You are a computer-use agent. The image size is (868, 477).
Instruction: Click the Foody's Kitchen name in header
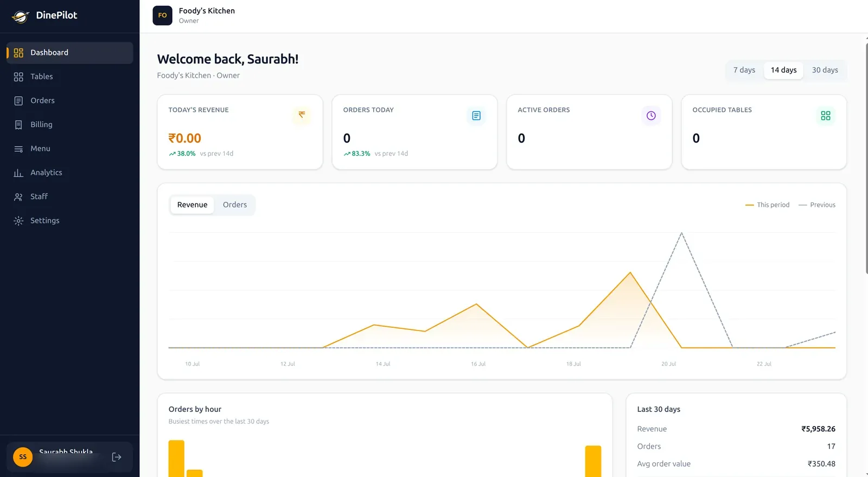(x=207, y=11)
